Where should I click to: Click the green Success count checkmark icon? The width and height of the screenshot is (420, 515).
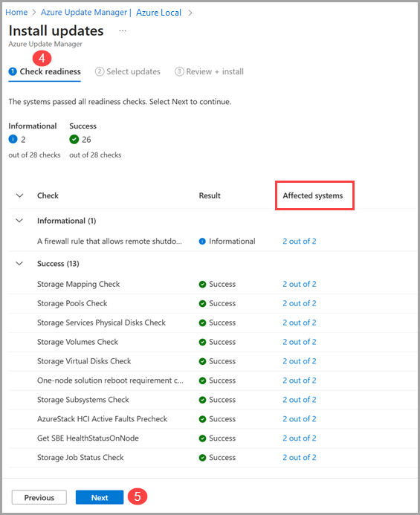click(74, 139)
